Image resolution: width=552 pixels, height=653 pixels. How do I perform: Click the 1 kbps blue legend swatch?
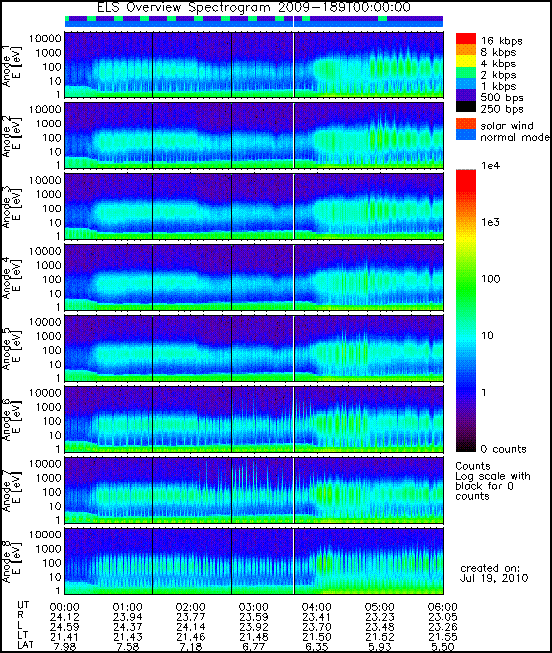(x=466, y=84)
